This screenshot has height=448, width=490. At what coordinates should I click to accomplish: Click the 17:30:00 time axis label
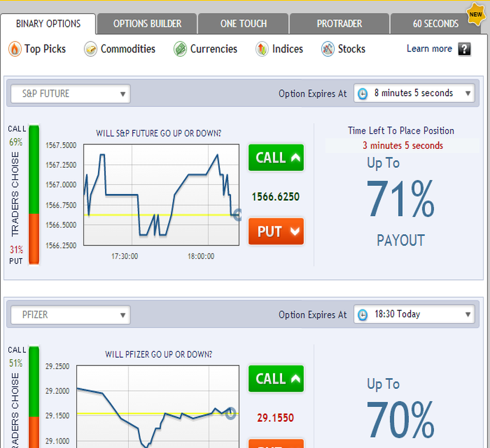[125, 256]
